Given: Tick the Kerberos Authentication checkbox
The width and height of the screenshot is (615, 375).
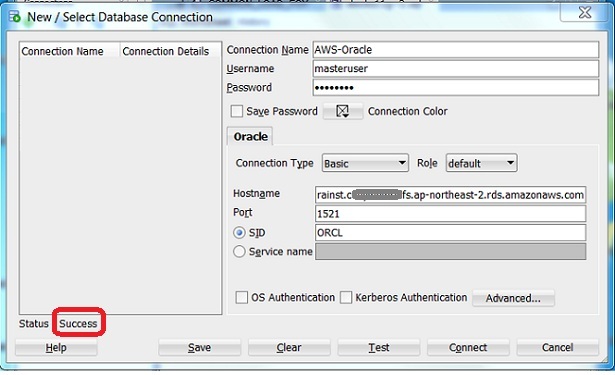Looking at the screenshot, I should point(346,297).
